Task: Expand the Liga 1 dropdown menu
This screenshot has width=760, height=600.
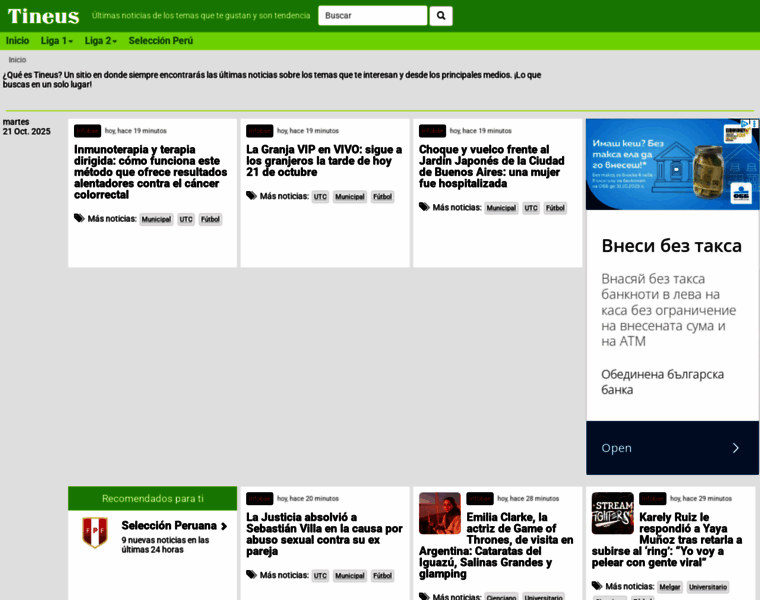Action: point(56,41)
